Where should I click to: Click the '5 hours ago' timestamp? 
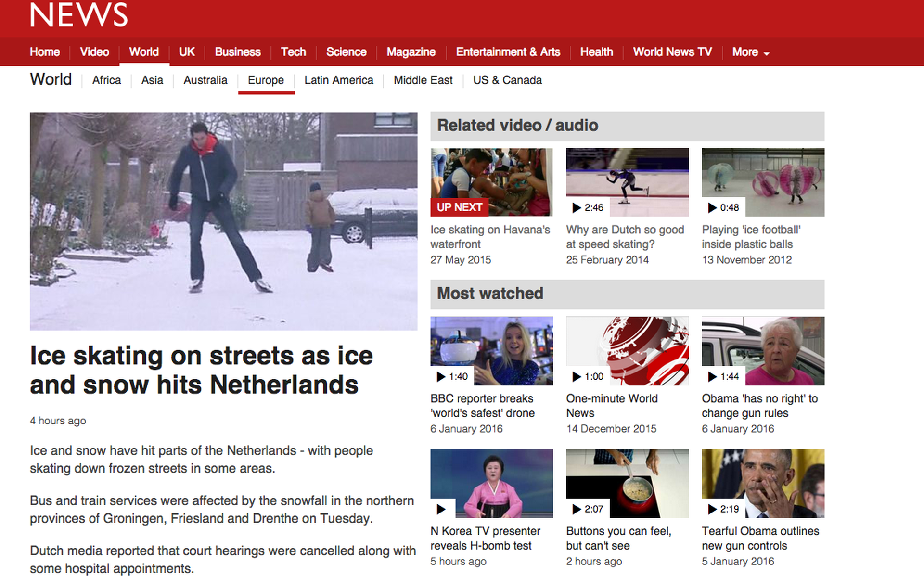[459, 561]
